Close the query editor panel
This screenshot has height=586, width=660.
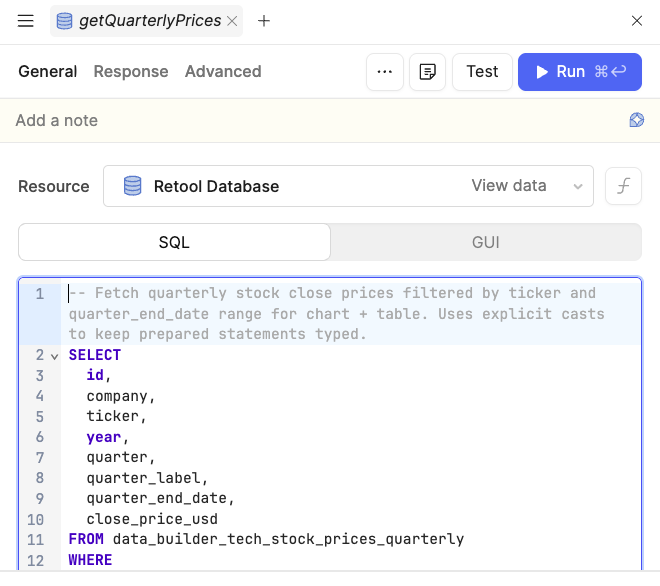click(636, 21)
